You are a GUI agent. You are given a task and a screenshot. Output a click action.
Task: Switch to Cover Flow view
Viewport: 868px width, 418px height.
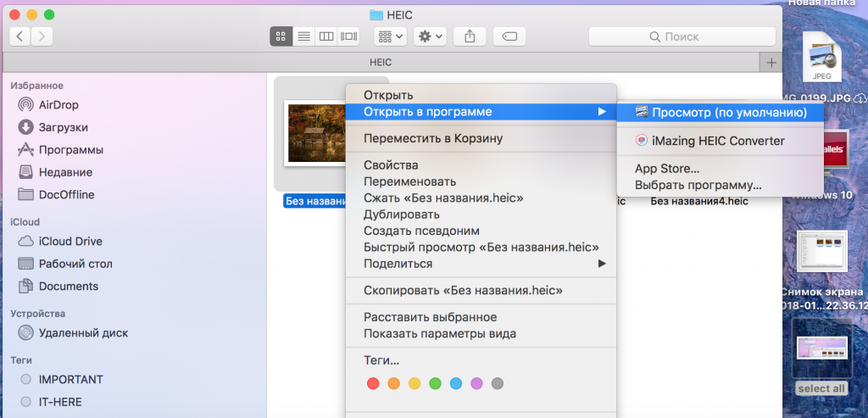(x=348, y=36)
